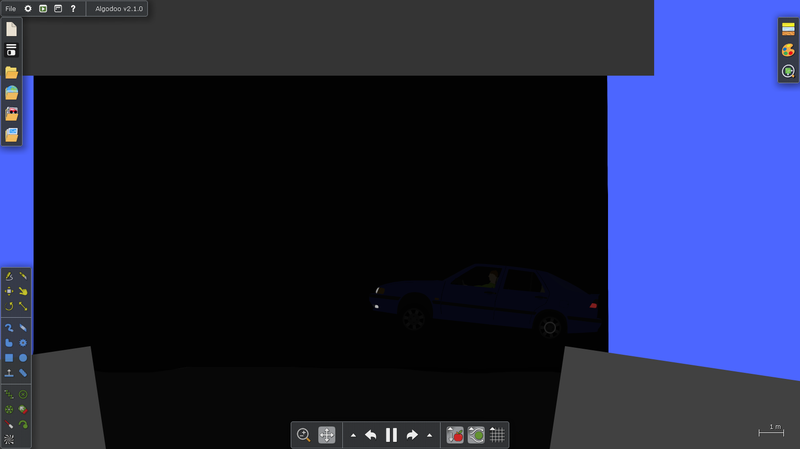Viewport: 800px width, 449px height.
Task: Pick the blue Box tool
Action: pyautogui.click(x=9, y=358)
